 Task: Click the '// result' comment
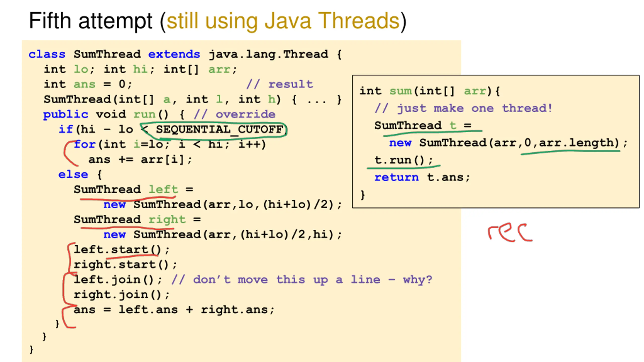[x=280, y=84]
